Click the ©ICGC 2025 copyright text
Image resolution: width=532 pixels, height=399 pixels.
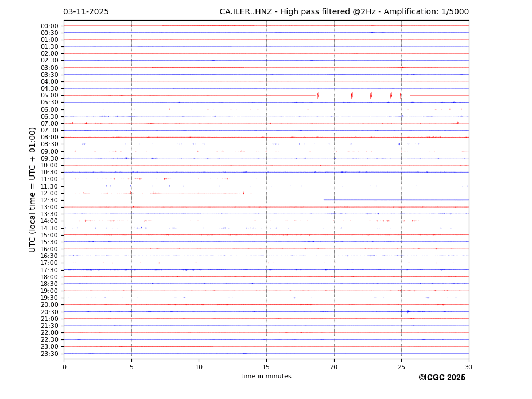click(x=441, y=378)
